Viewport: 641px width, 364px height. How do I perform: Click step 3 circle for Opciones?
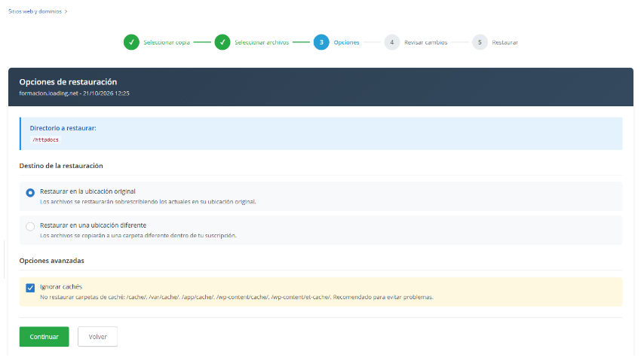(321, 42)
